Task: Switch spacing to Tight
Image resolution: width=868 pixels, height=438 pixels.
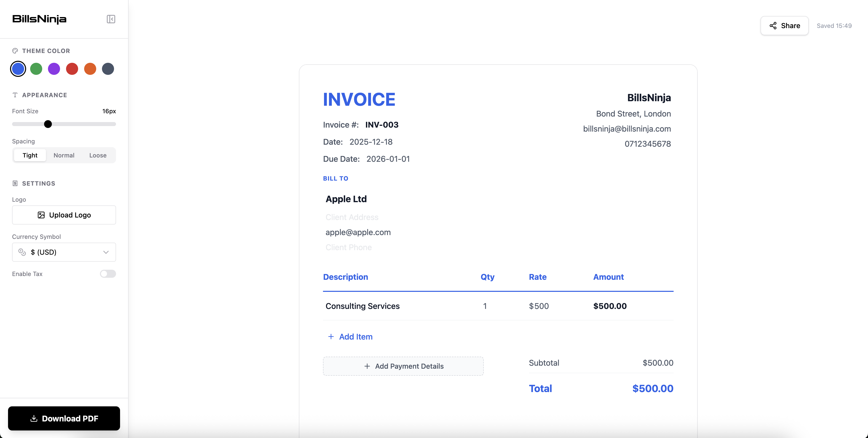Action: (30, 155)
